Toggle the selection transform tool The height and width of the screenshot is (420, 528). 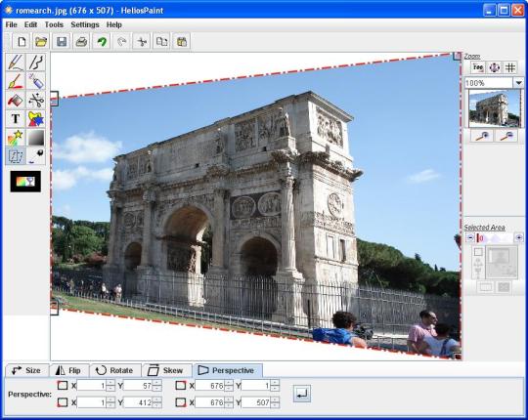[x=16, y=156]
